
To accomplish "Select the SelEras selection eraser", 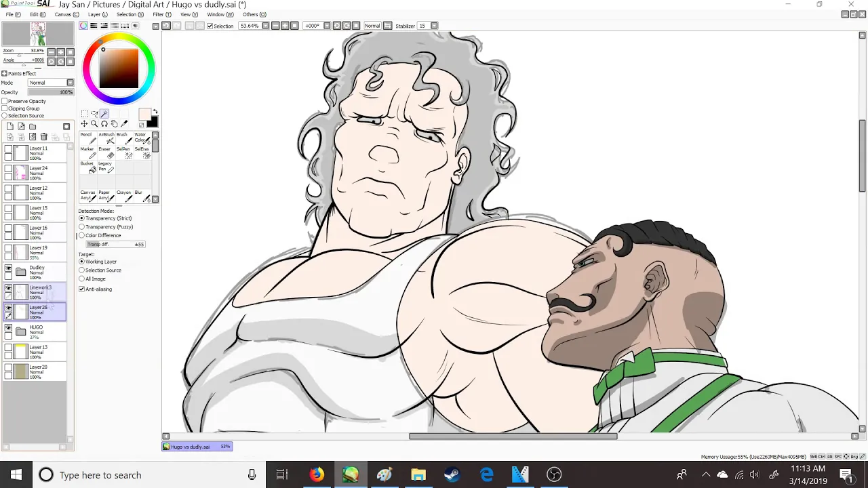I will point(141,152).
